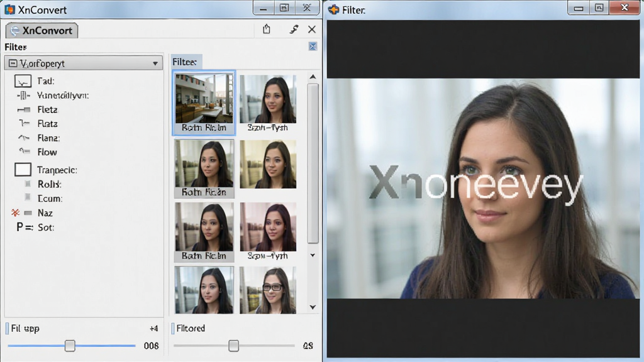This screenshot has width=644, height=362.
Task: Select top-right portrait filter thumbnail Szan-Fyth
Action: (268, 102)
